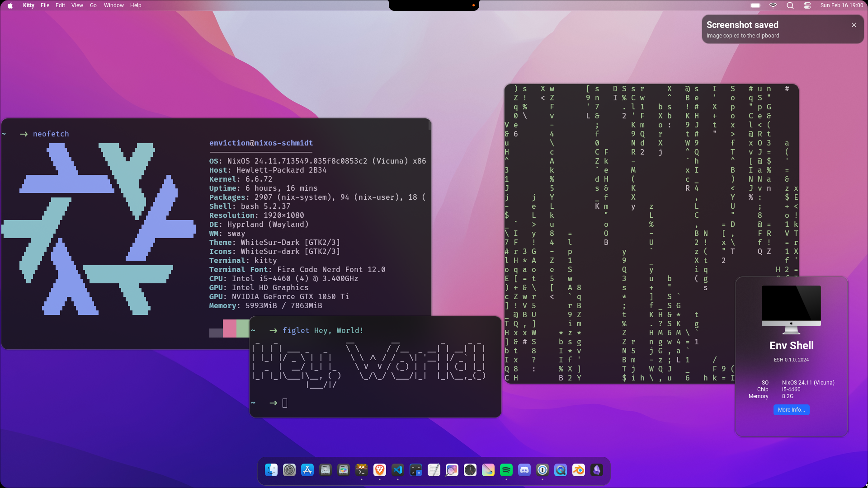Open Spotify from the dock

click(x=506, y=470)
